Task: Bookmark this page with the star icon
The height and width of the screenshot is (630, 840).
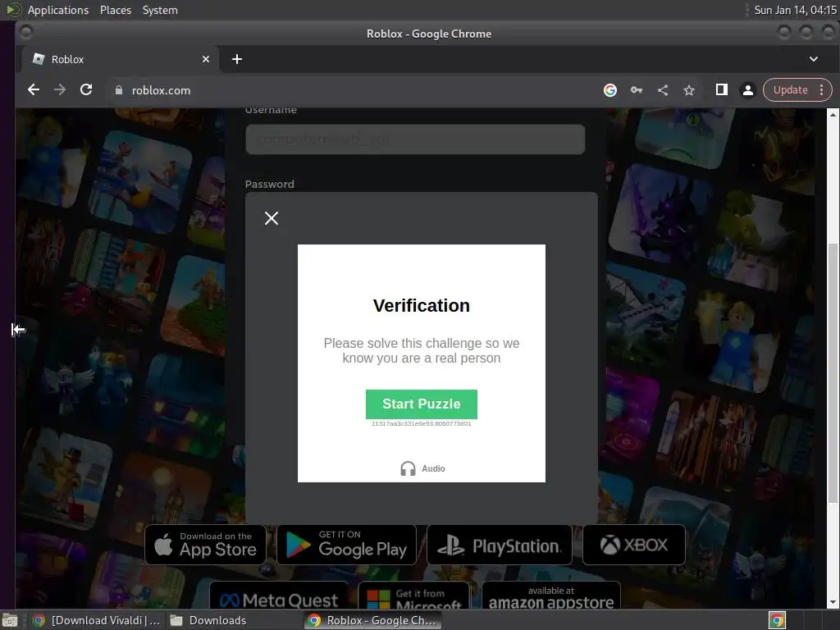Action: click(x=689, y=90)
